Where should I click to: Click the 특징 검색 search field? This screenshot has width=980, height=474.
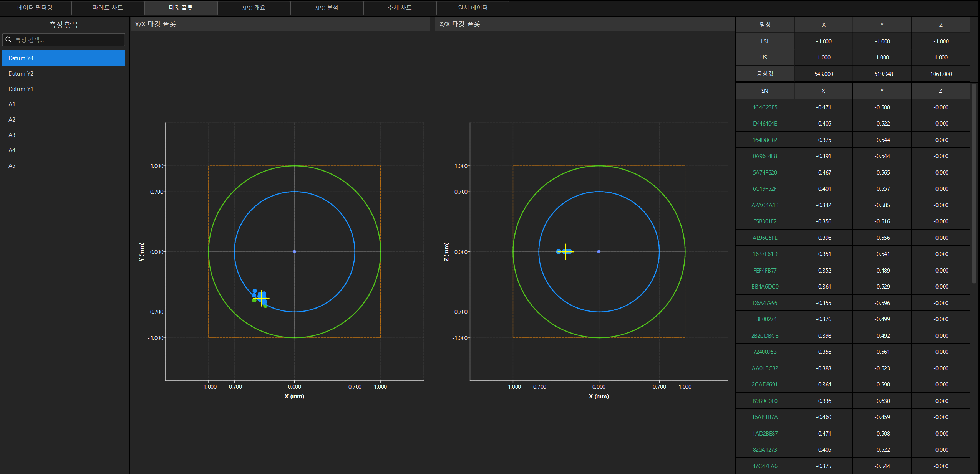tap(64, 40)
